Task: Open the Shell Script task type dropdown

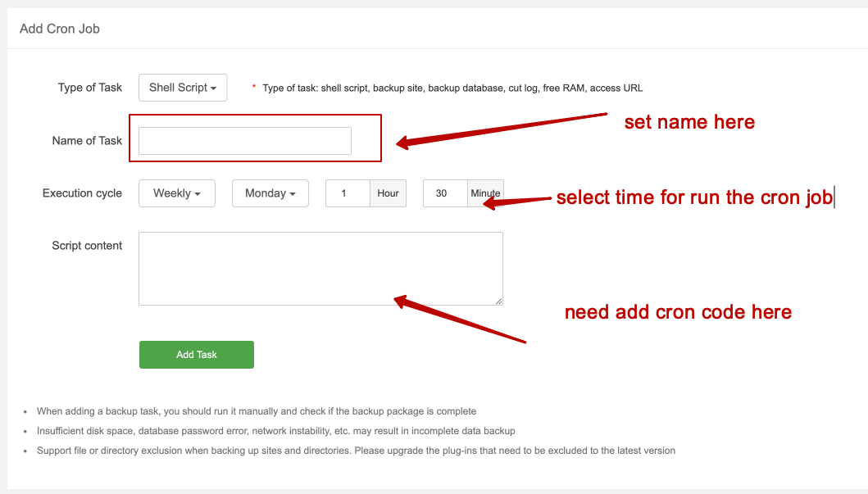Action: pos(182,88)
